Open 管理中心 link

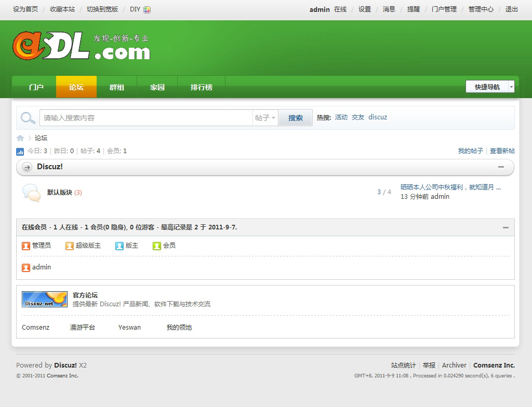[x=481, y=9]
